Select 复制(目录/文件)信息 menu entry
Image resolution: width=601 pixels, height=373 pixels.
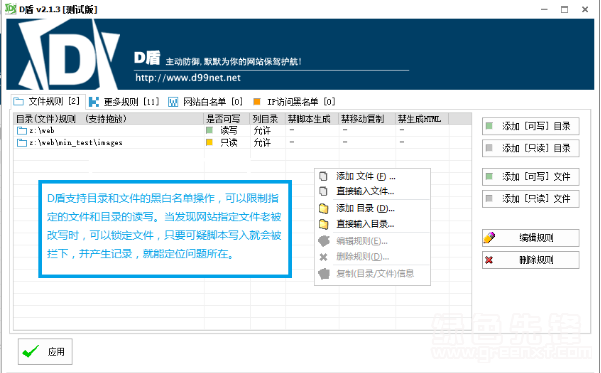[372, 274]
